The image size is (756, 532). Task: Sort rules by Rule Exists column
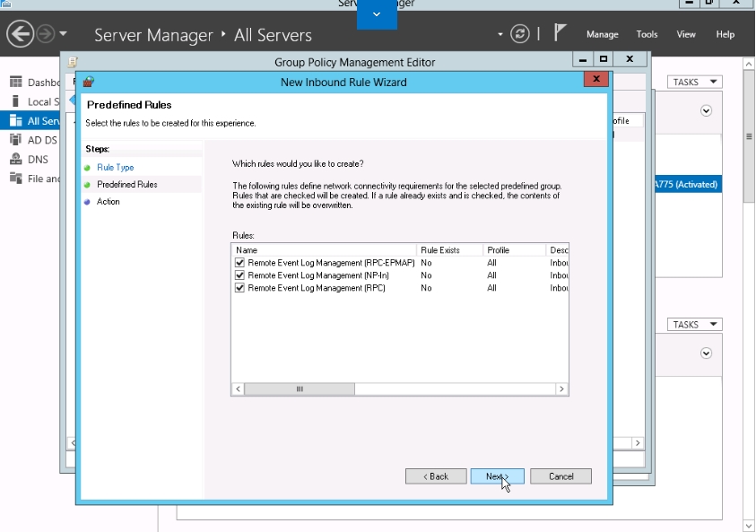449,250
